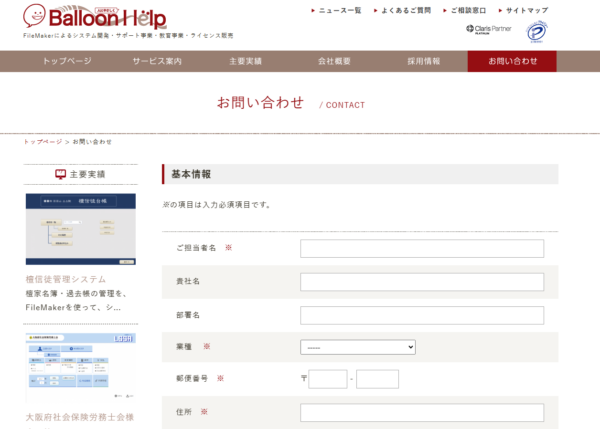Focus the 住所 input field
Image resolution: width=600 pixels, height=429 pixels.
[x=422, y=413]
